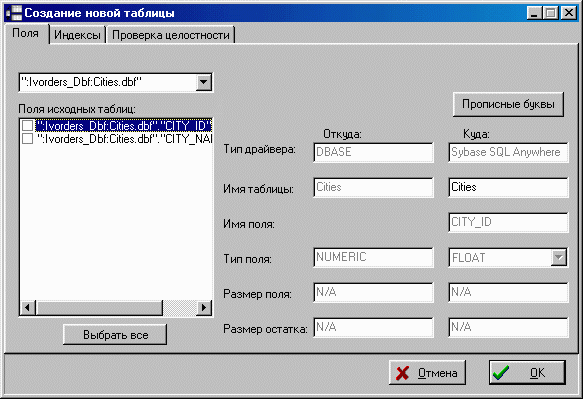Click the Прописные буквы button
583x399 pixels.
[508, 104]
